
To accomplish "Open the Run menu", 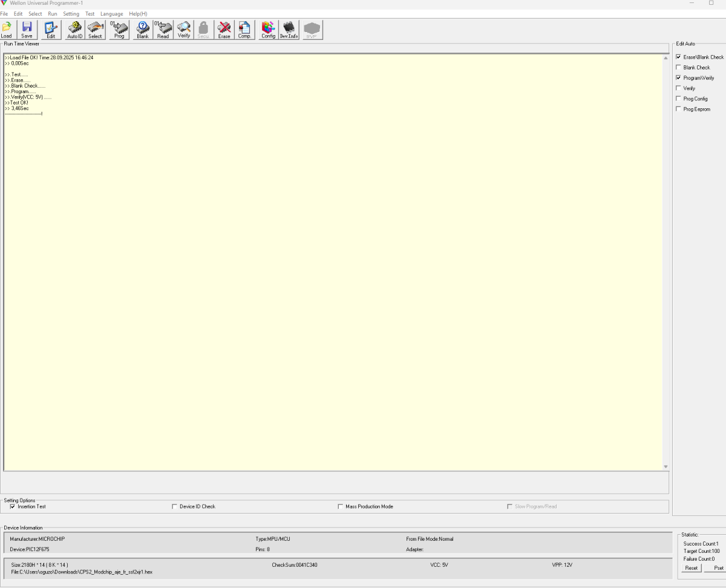I will click(53, 14).
